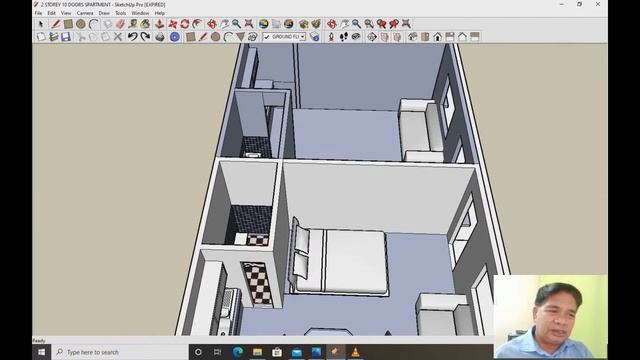Switch to Iso standard view
640x360 pixels.
coord(413,37)
